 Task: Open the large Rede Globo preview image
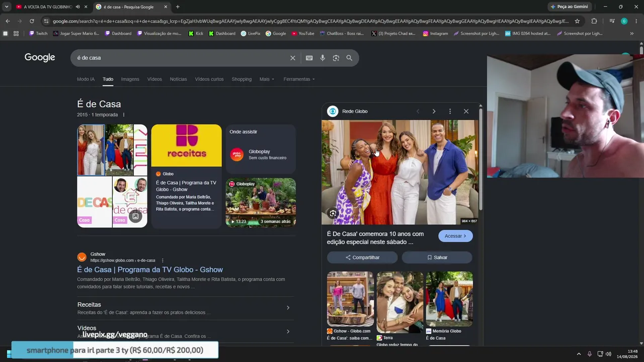(x=400, y=172)
